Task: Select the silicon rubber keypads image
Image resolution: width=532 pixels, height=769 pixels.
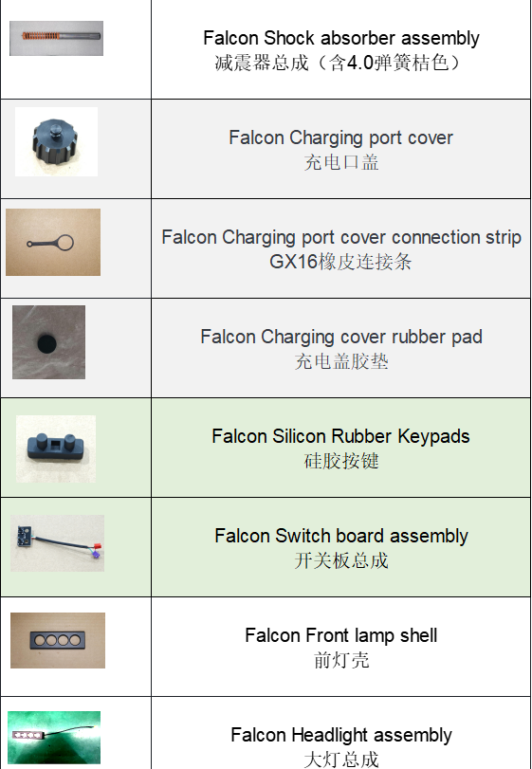Action: 56,449
